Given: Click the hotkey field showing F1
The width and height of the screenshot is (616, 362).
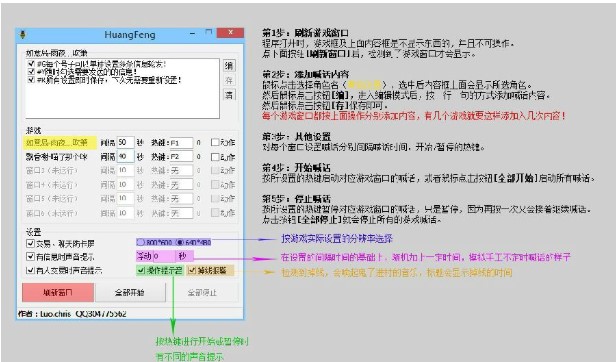Looking at the screenshot, I should pyautogui.click(x=181, y=143).
